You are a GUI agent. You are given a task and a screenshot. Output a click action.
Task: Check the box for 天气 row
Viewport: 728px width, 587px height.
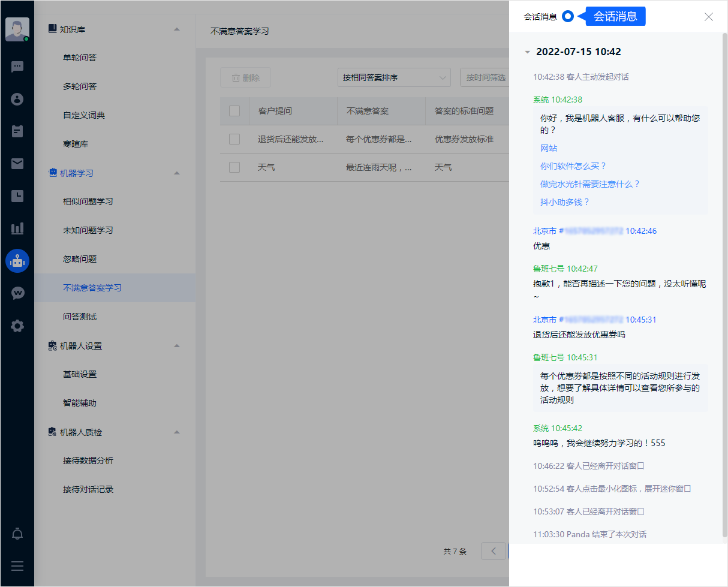coord(234,167)
